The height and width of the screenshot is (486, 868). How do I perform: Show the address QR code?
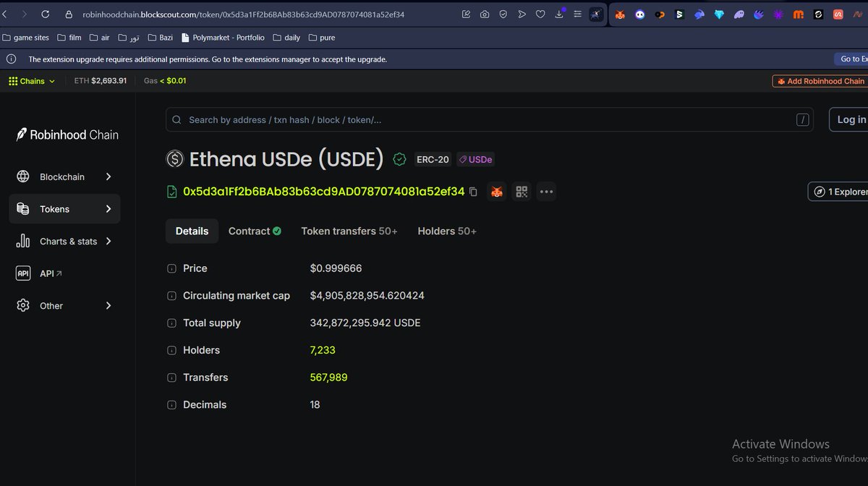click(521, 192)
